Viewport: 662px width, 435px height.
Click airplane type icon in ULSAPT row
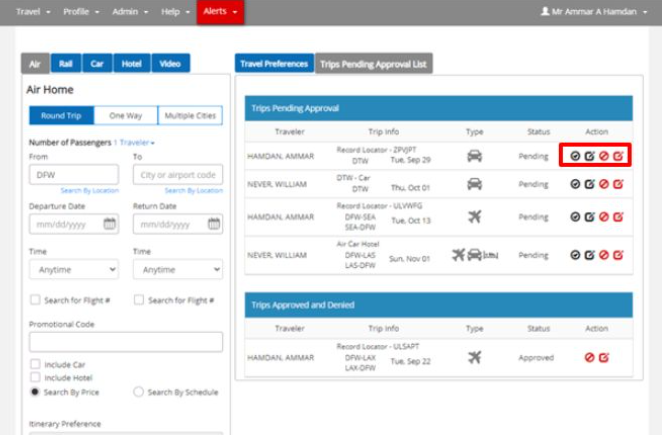click(475, 358)
